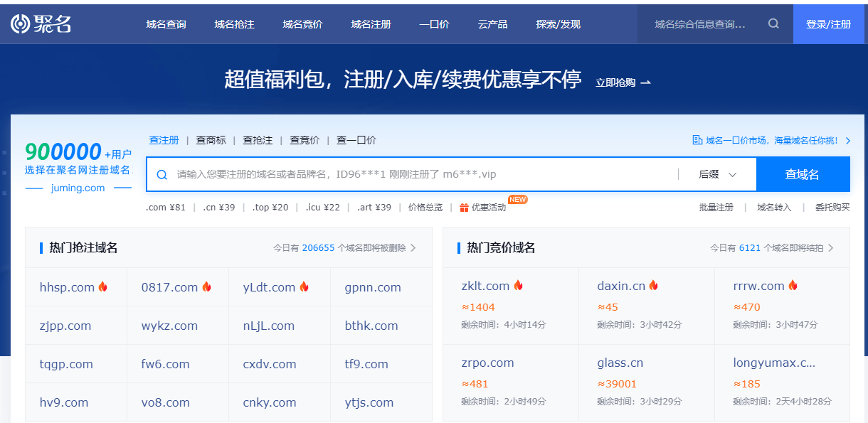Switch to the 查竞价 tab
868x423 pixels.
click(304, 140)
